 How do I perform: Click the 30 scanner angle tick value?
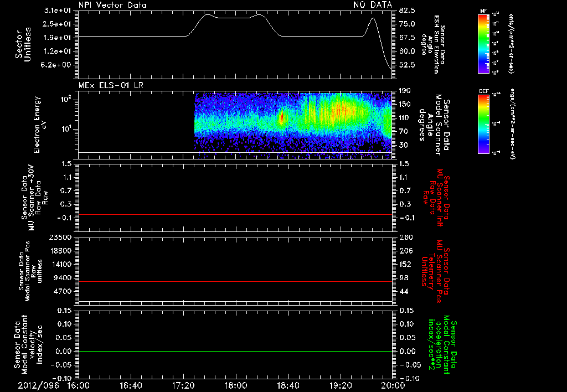pos(403,145)
